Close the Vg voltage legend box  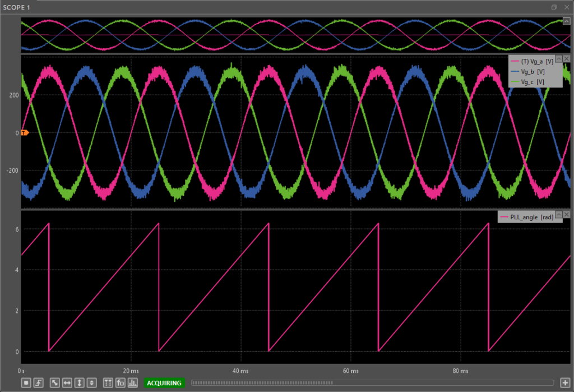click(x=566, y=59)
